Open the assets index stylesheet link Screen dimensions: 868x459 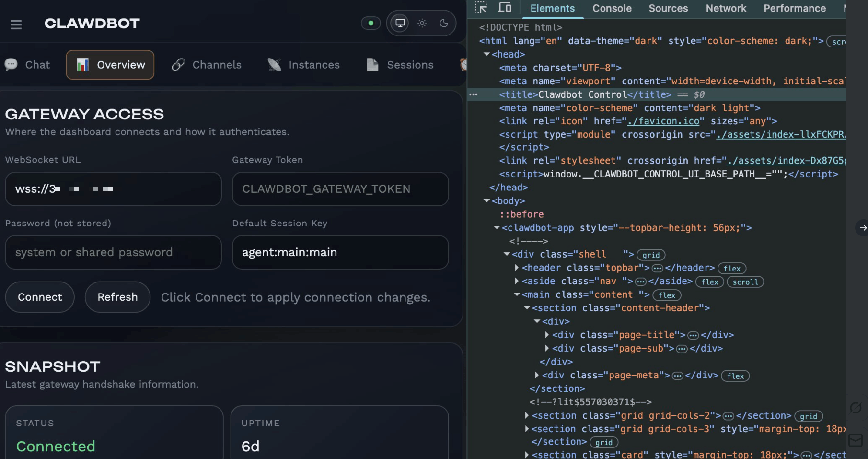point(787,160)
